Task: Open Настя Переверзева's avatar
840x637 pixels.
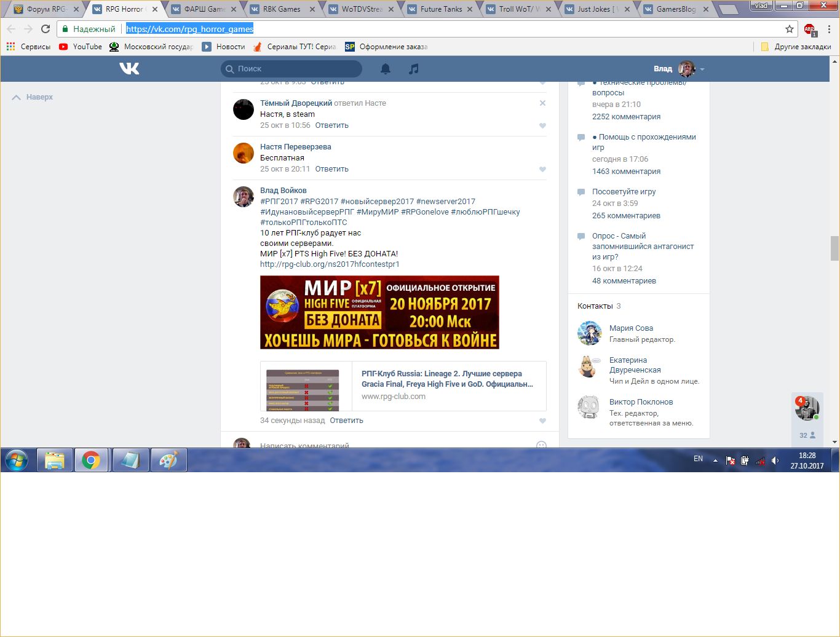Action: click(244, 153)
